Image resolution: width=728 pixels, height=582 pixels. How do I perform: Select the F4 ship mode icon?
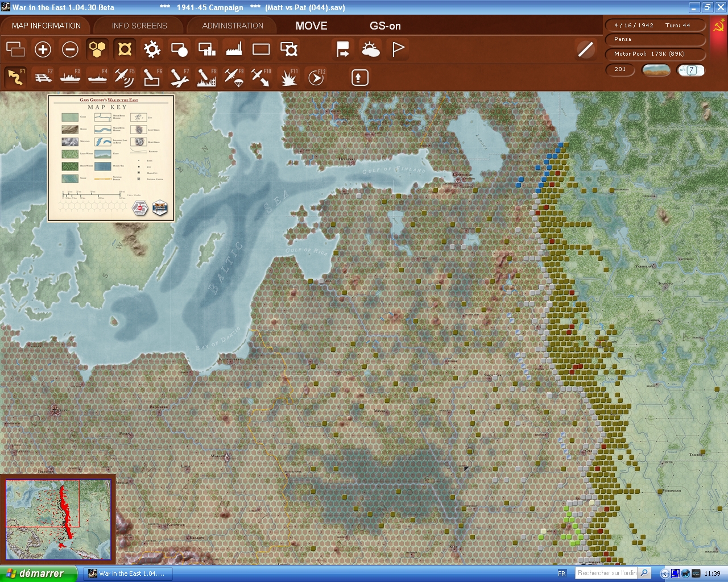[x=97, y=77]
